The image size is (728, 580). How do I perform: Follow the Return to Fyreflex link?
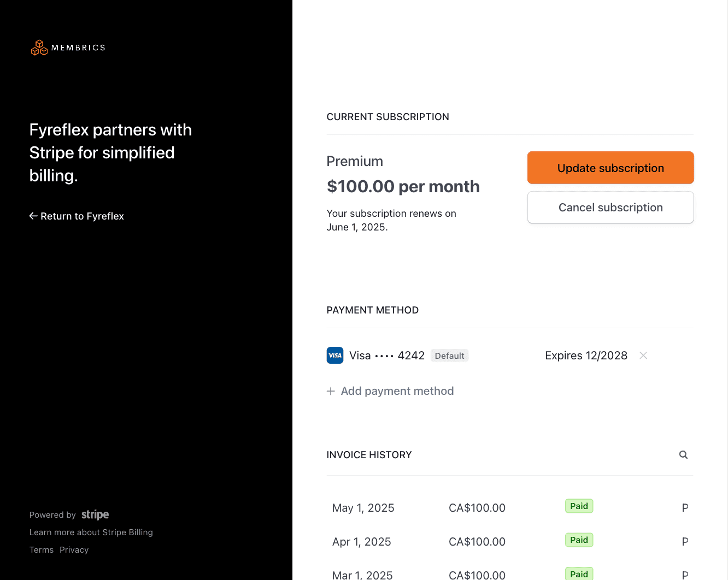[82, 216]
